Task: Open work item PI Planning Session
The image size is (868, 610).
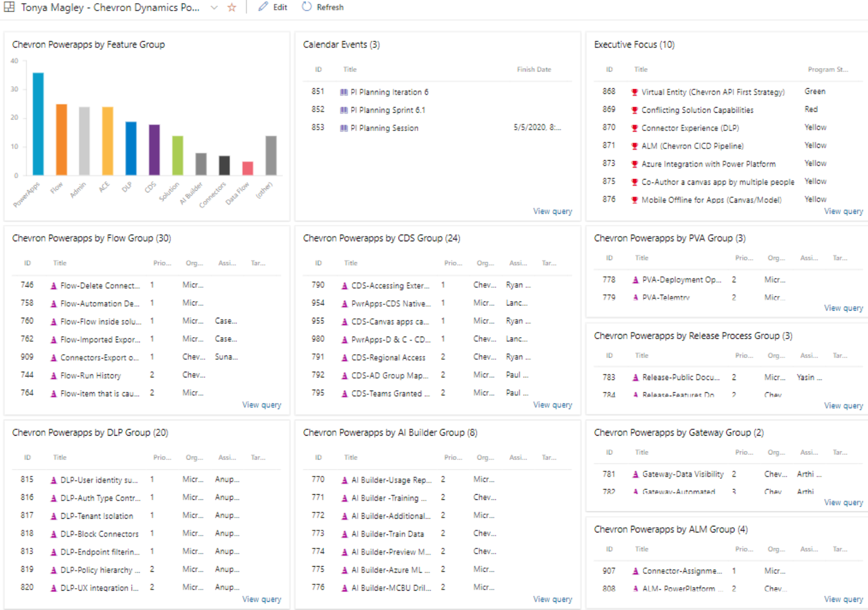Action: (384, 128)
